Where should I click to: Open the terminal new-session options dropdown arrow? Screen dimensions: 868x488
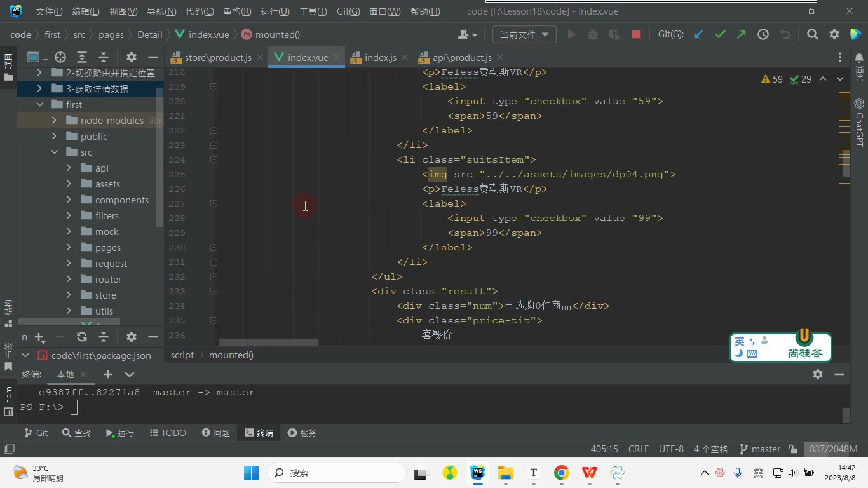click(130, 374)
